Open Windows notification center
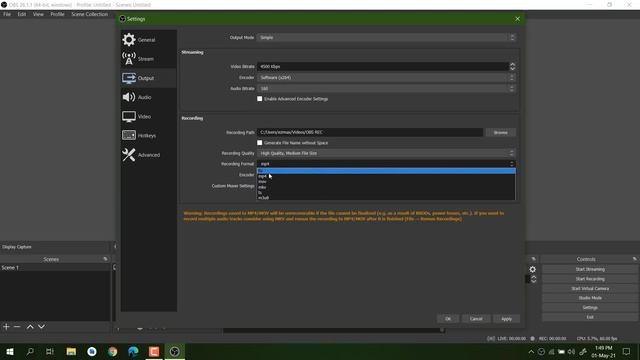Viewport: 640px width, 360px height. (627, 351)
